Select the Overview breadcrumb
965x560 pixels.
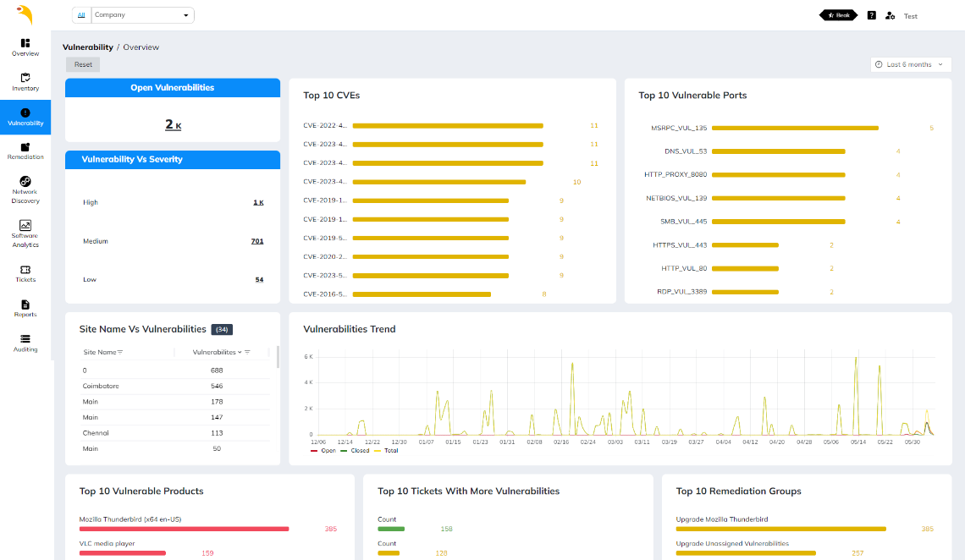(141, 47)
